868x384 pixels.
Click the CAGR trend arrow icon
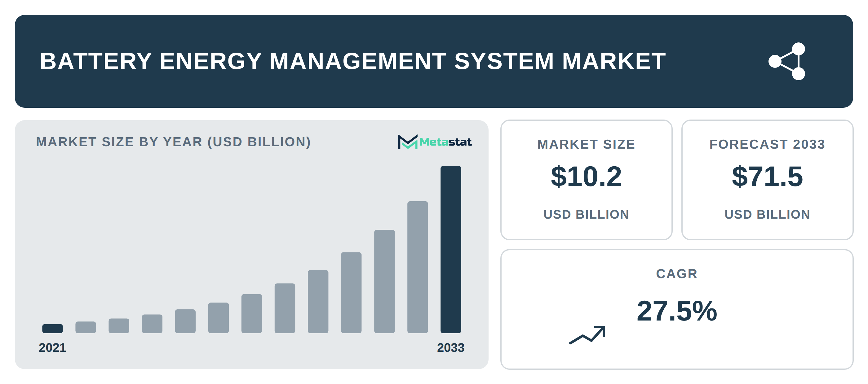point(587,335)
